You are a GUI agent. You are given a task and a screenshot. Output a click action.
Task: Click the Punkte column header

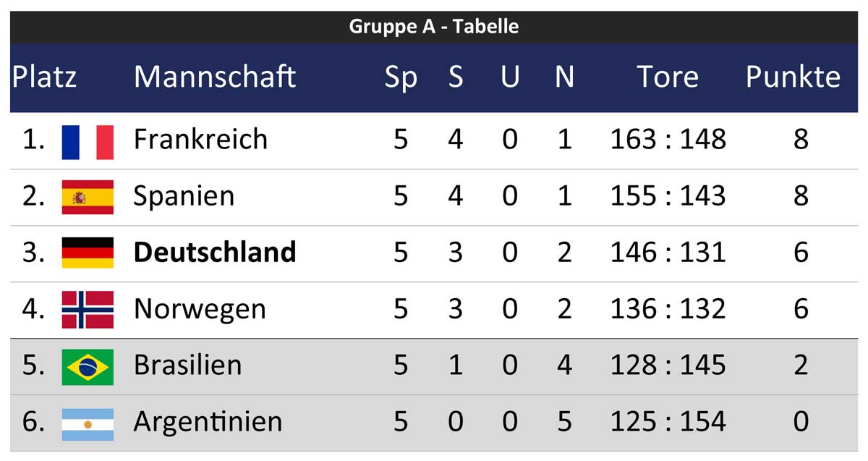(x=793, y=77)
